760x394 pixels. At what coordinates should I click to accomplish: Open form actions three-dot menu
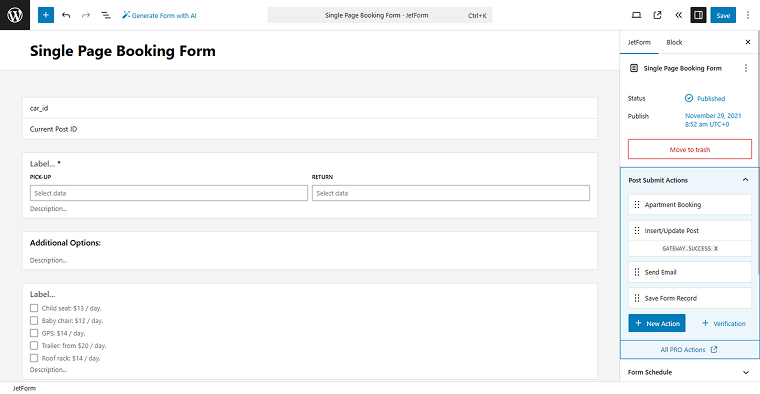(x=745, y=68)
